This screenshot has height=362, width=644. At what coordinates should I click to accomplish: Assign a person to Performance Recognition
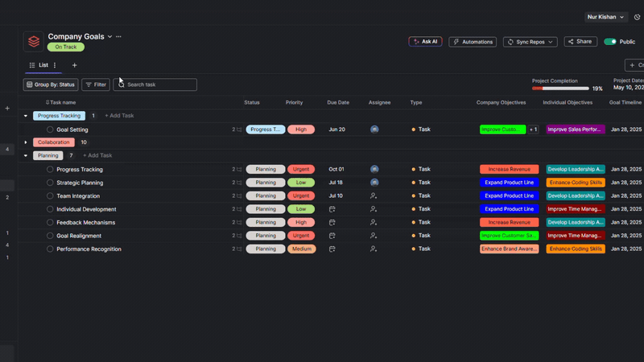[x=374, y=249]
